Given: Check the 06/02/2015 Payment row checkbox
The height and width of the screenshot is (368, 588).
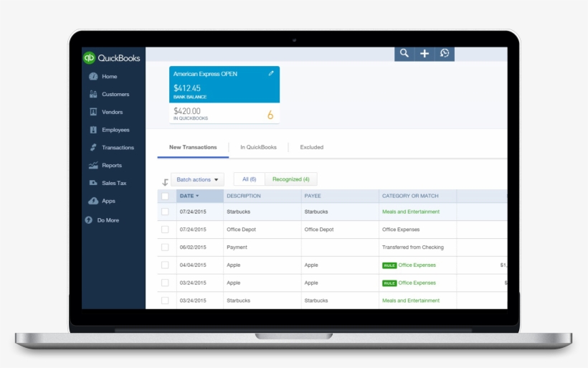Looking at the screenshot, I should click(165, 247).
